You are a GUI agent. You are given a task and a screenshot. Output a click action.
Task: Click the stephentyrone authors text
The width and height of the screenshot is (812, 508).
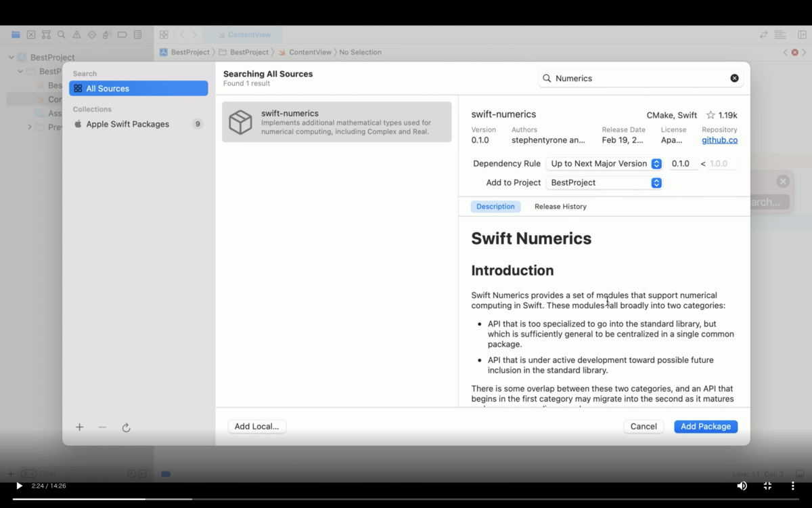click(548, 140)
